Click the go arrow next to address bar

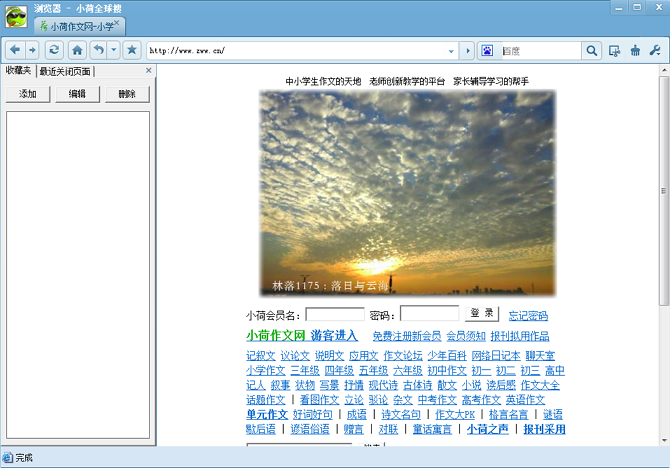click(x=468, y=51)
